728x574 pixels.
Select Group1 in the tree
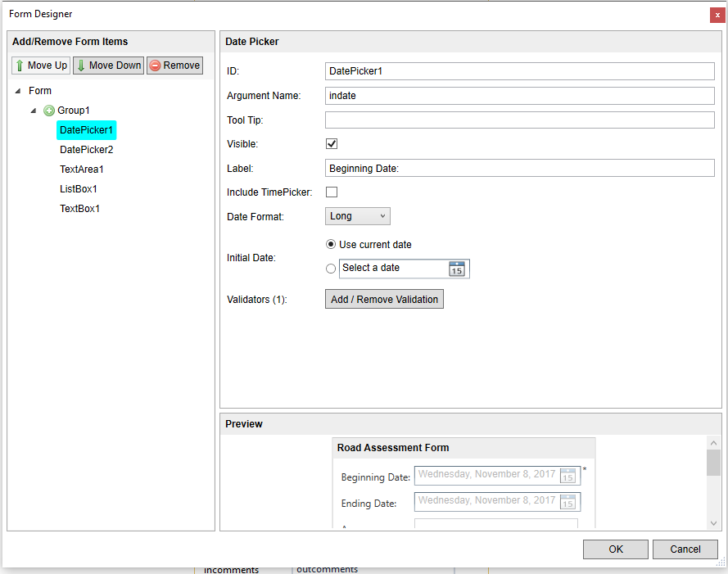74,111
